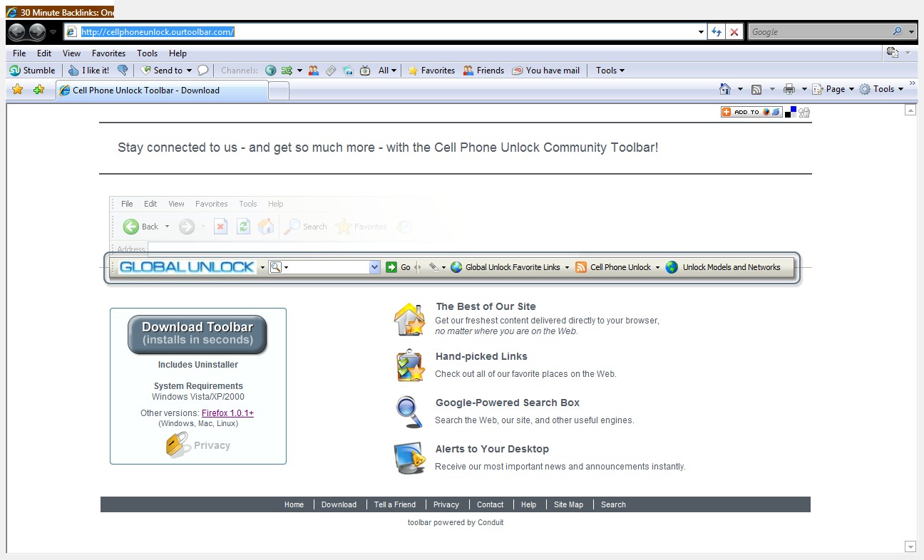Open the File menu
The height and width of the screenshot is (560, 924).
point(19,53)
